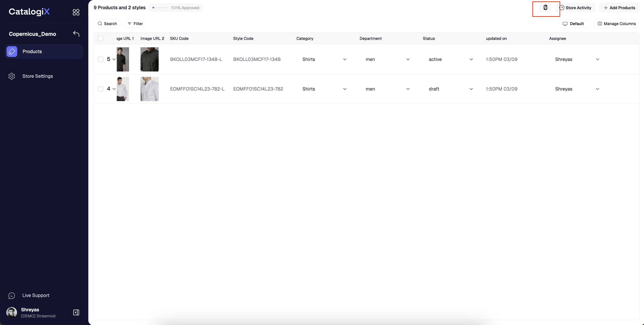644x325 pixels.
Task: Check the row for SKU EOMFF01SC14L23-782-L
Action: tap(101, 89)
